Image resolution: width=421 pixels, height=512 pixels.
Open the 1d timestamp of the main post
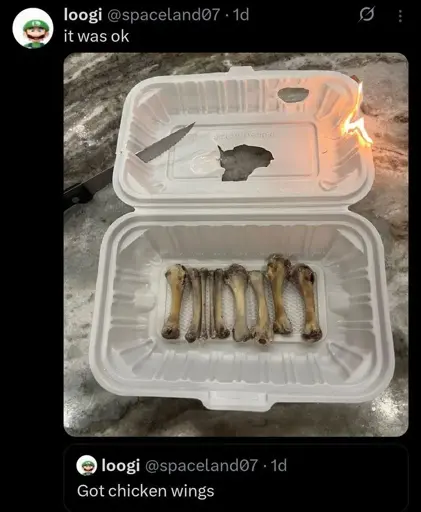click(x=240, y=15)
